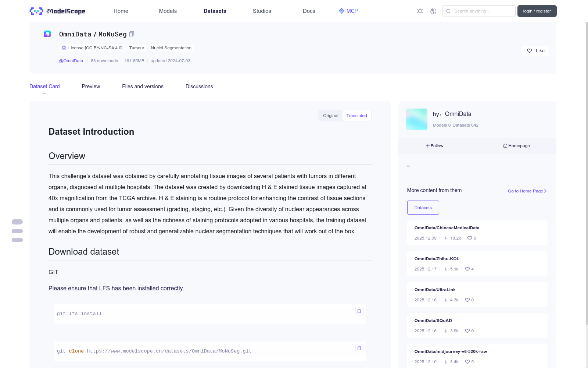Viewport: 588px width, 368px height.
Task: Click heart icon on SQuAD card
Action: click(x=467, y=331)
